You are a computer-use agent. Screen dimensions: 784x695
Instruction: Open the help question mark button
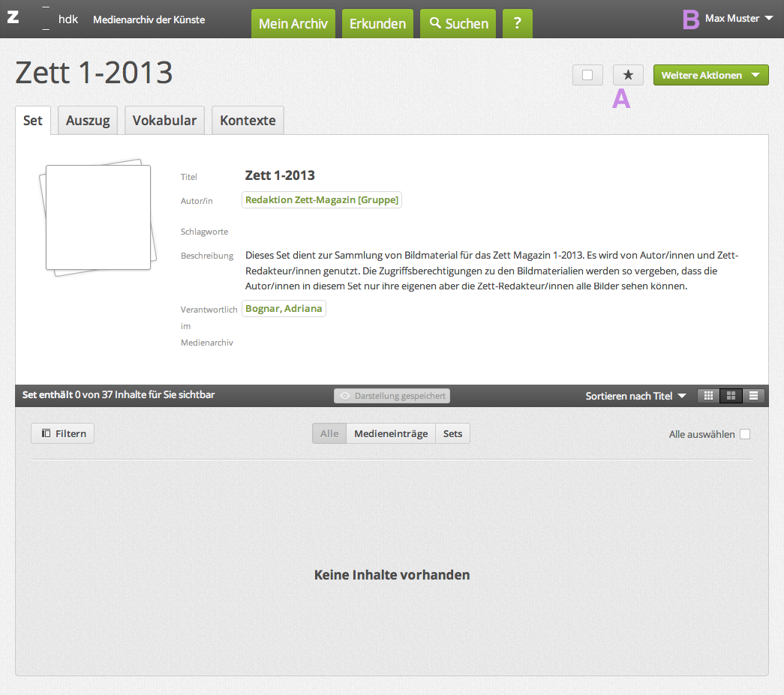(x=517, y=23)
